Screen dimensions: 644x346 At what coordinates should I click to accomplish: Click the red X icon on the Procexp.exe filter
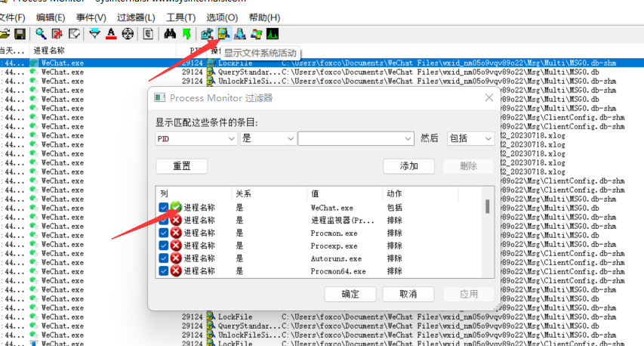[x=176, y=246]
